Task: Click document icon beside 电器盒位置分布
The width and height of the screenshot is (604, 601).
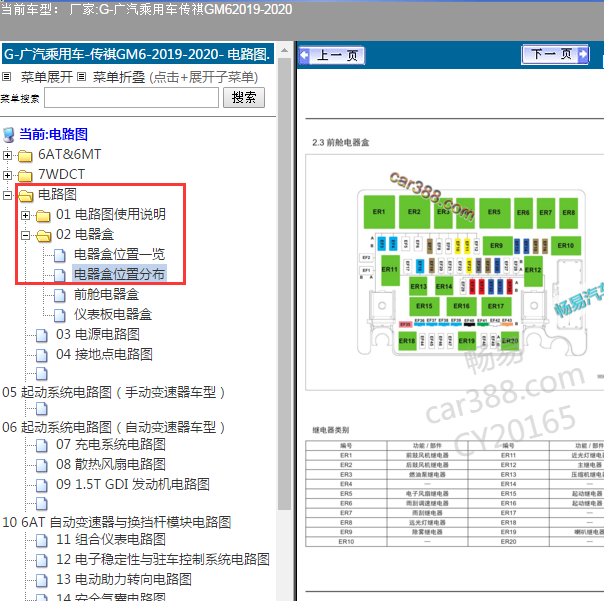Action: point(60,275)
